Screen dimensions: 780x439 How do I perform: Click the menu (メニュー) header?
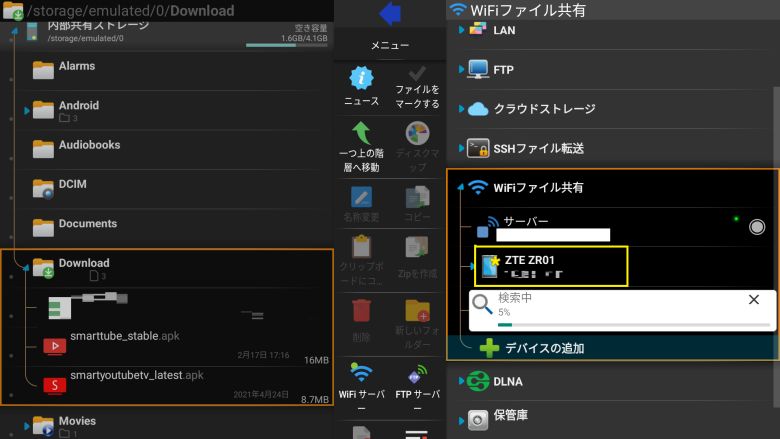coord(390,45)
